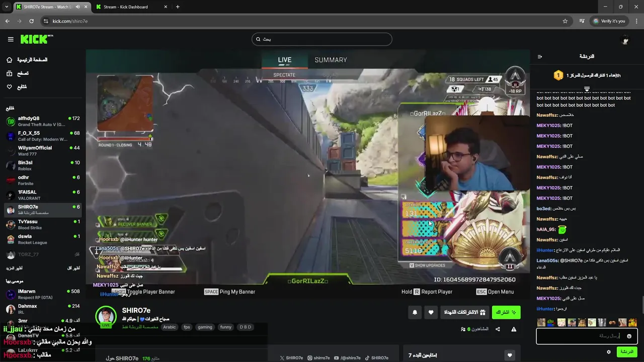Click the address bar URL kick.com/shiro7e

click(x=70, y=21)
